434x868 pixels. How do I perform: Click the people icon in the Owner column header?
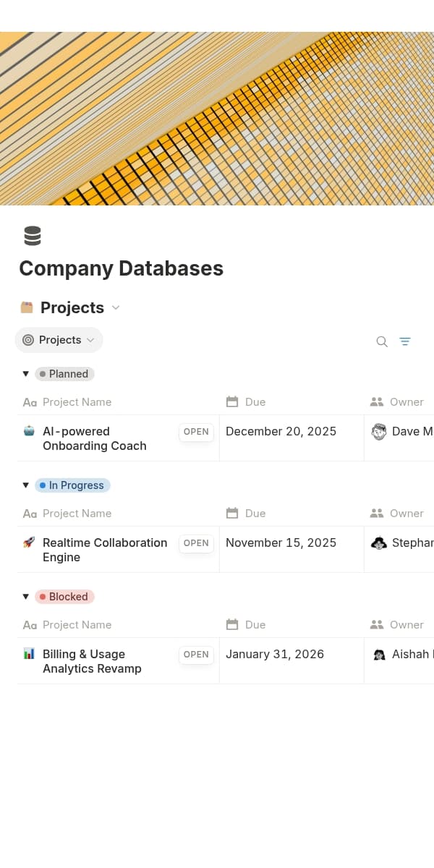coord(376,401)
